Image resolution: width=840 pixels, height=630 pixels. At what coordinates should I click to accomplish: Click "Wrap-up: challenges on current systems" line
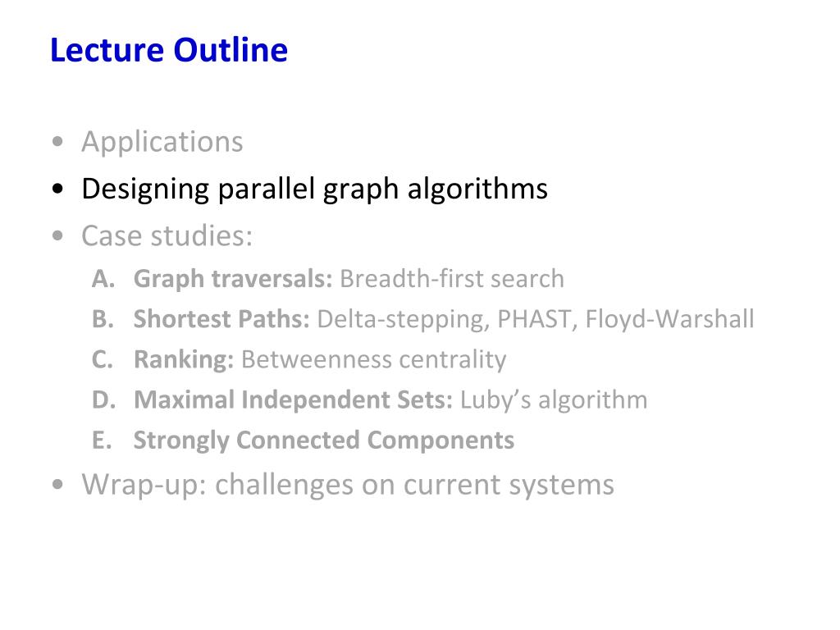click(x=347, y=485)
